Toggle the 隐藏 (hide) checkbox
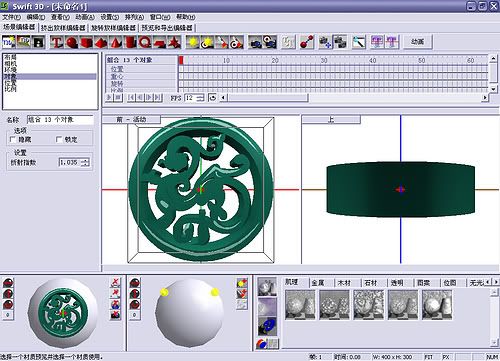The image size is (500, 361). point(13,139)
